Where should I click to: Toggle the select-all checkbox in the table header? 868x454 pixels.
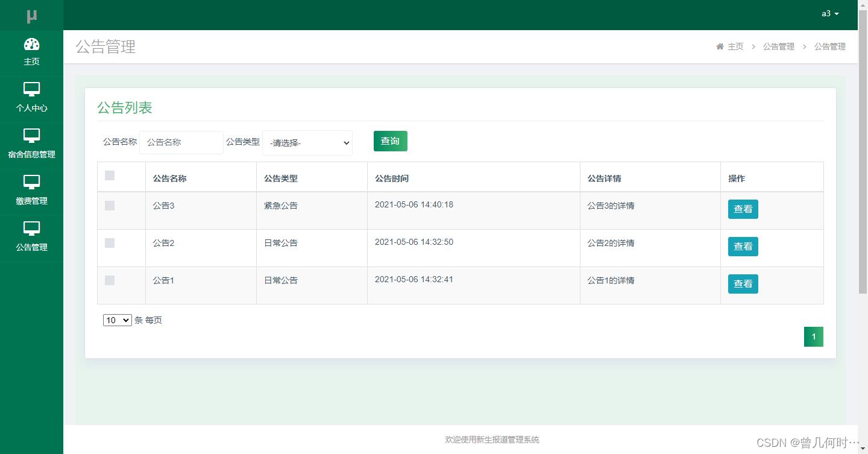110,175
